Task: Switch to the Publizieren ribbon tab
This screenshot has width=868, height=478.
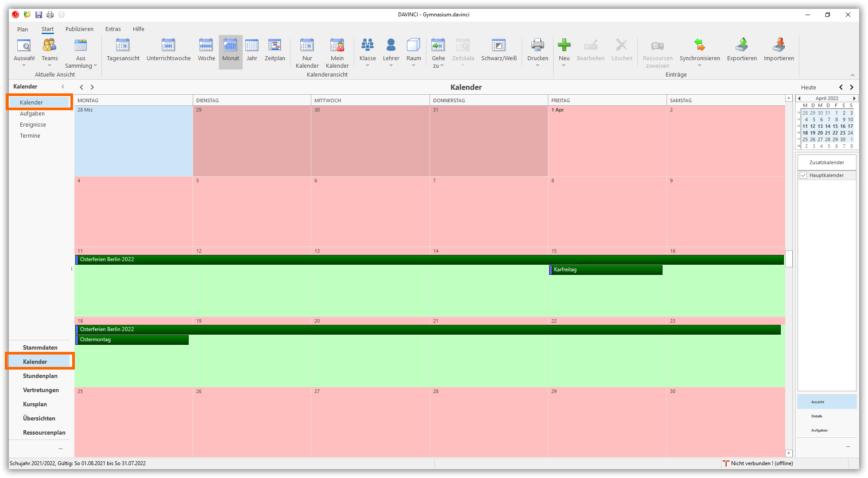Action: pos(79,29)
